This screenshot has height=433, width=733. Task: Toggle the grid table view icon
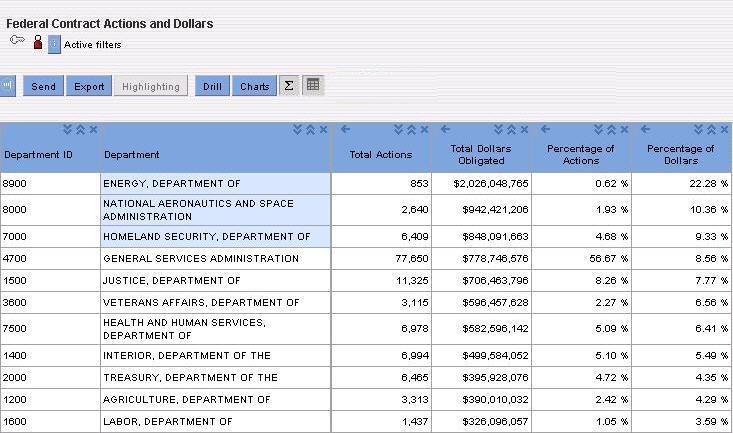(x=313, y=85)
